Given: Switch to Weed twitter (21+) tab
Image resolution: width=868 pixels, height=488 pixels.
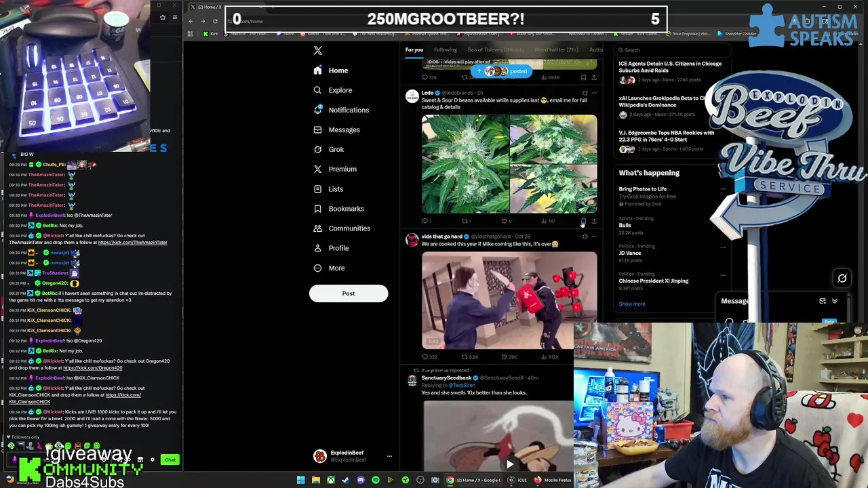Looking at the screenshot, I should (x=556, y=49).
